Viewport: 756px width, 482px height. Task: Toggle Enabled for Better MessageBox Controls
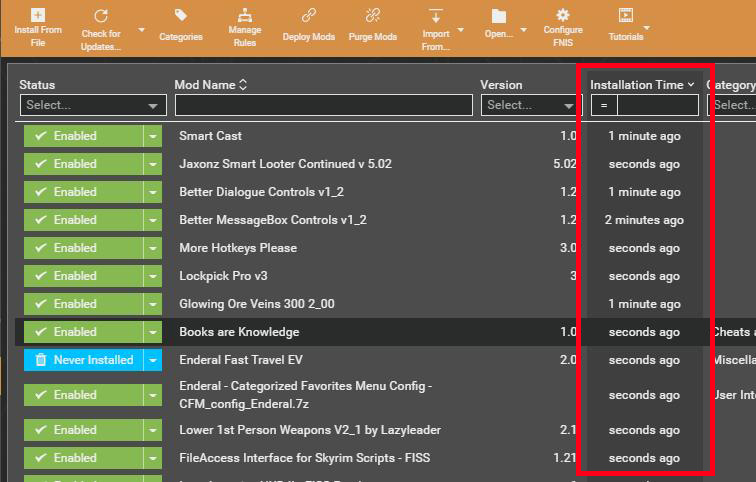coord(83,220)
